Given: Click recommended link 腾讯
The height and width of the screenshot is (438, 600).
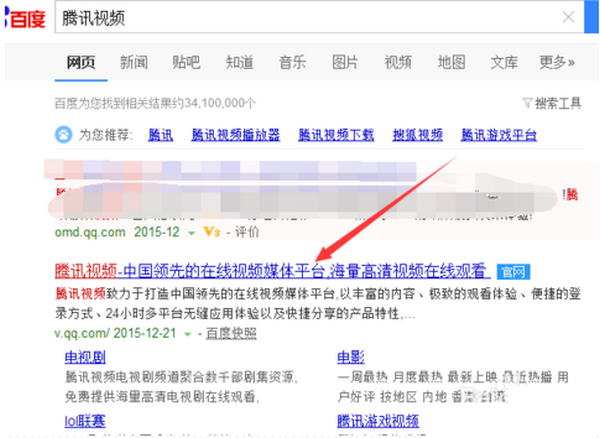Looking at the screenshot, I should coord(160,135).
